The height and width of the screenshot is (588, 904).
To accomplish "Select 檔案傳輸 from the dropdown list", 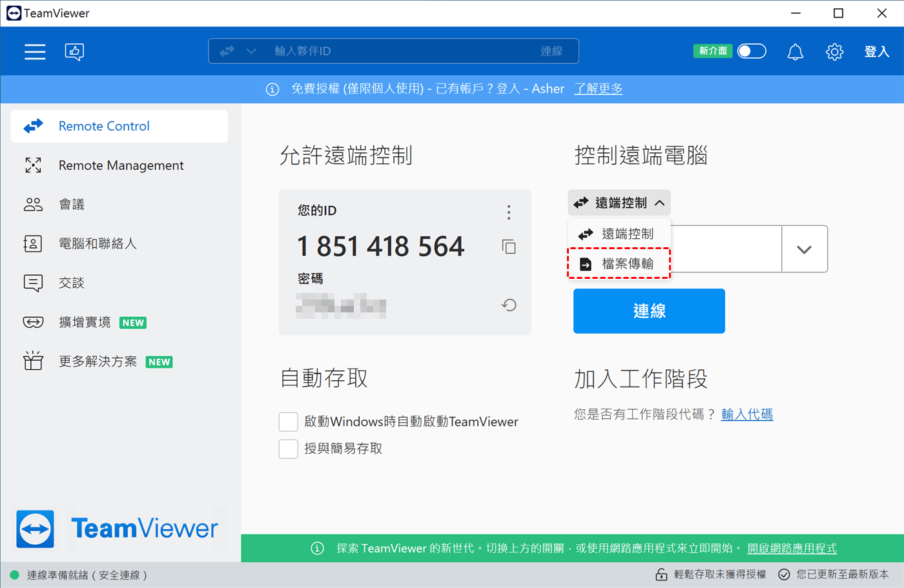I will [x=619, y=263].
